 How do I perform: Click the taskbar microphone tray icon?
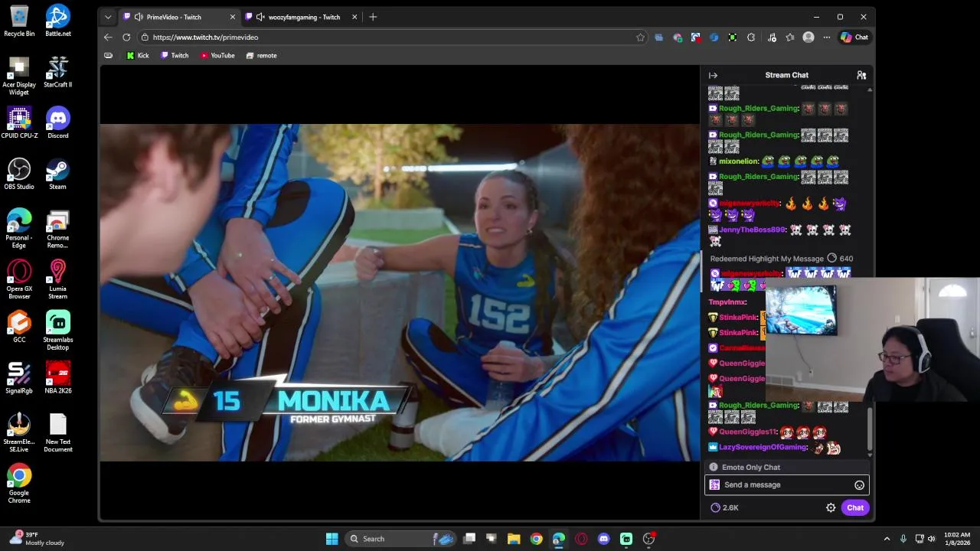[903, 539]
